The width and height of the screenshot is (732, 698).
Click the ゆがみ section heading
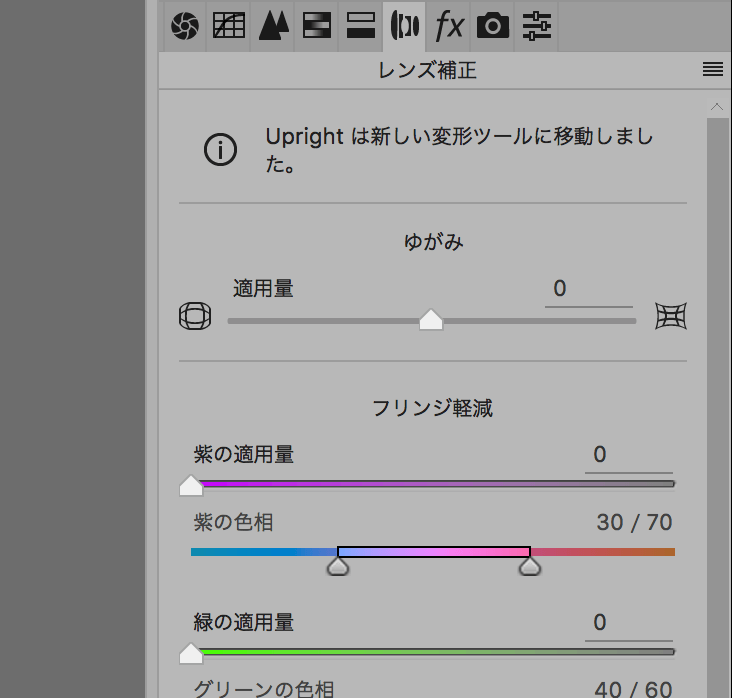click(x=433, y=242)
